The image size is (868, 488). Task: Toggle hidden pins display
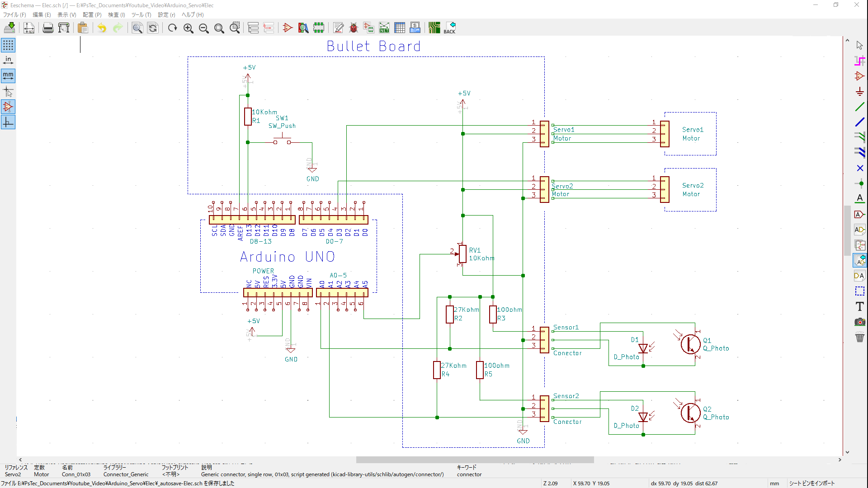click(8, 107)
